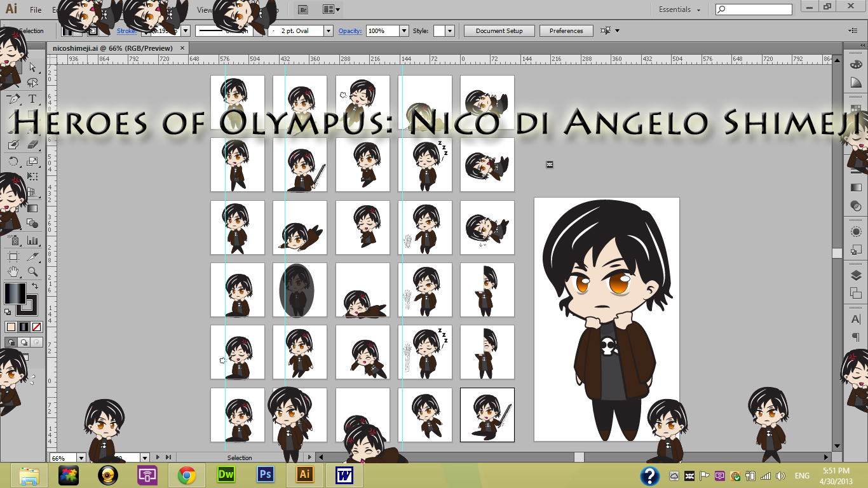
Task: Open the Control panel options menu
Action: click(x=853, y=30)
